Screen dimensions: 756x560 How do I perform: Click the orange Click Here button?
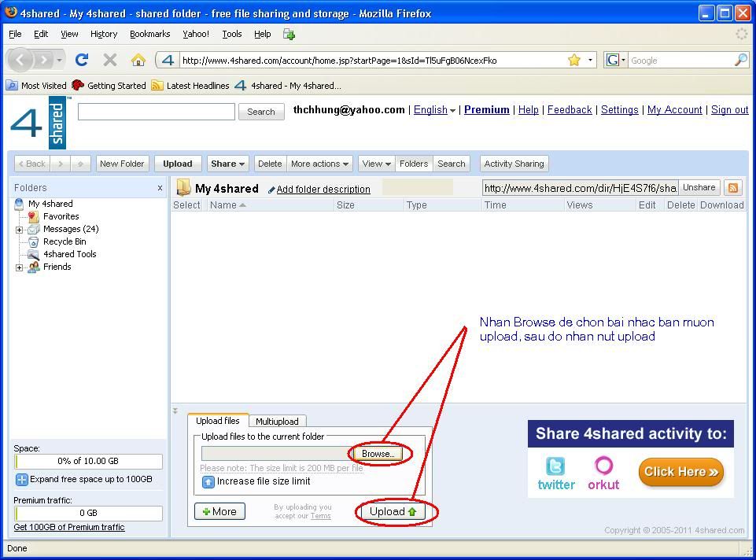coord(681,472)
